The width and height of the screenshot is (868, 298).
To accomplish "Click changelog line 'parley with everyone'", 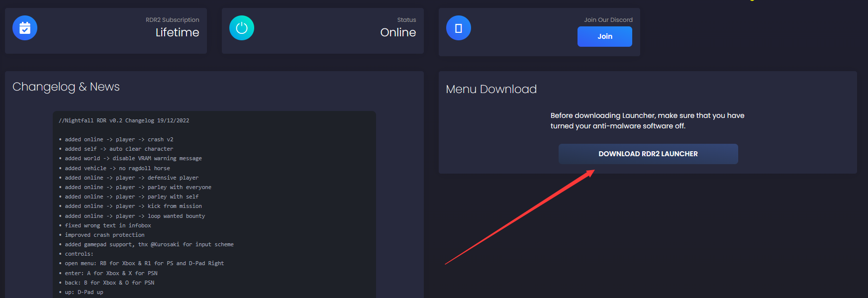I will tap(135, 187).
